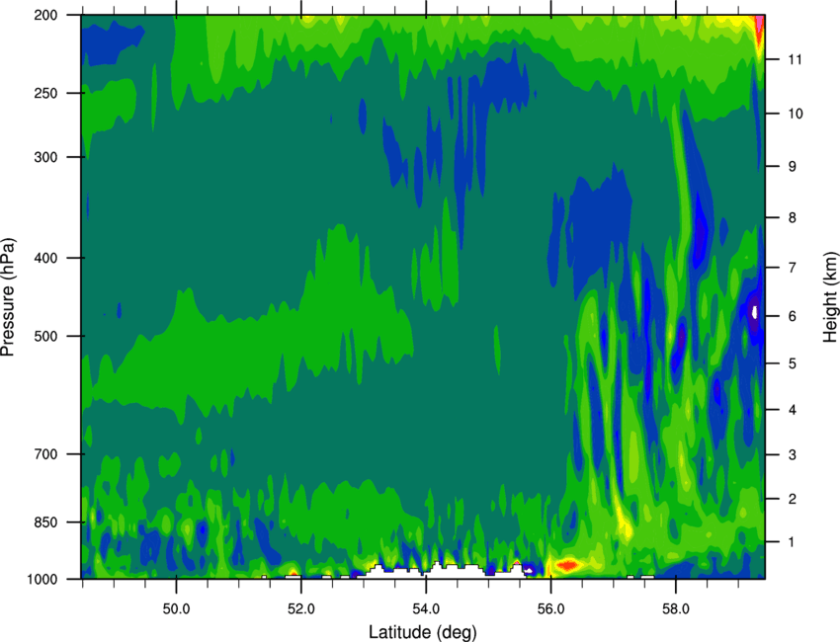Click the 300 pressure tick label
The height and width of the screenshot is (642, 840).
(x=46, y=157)
